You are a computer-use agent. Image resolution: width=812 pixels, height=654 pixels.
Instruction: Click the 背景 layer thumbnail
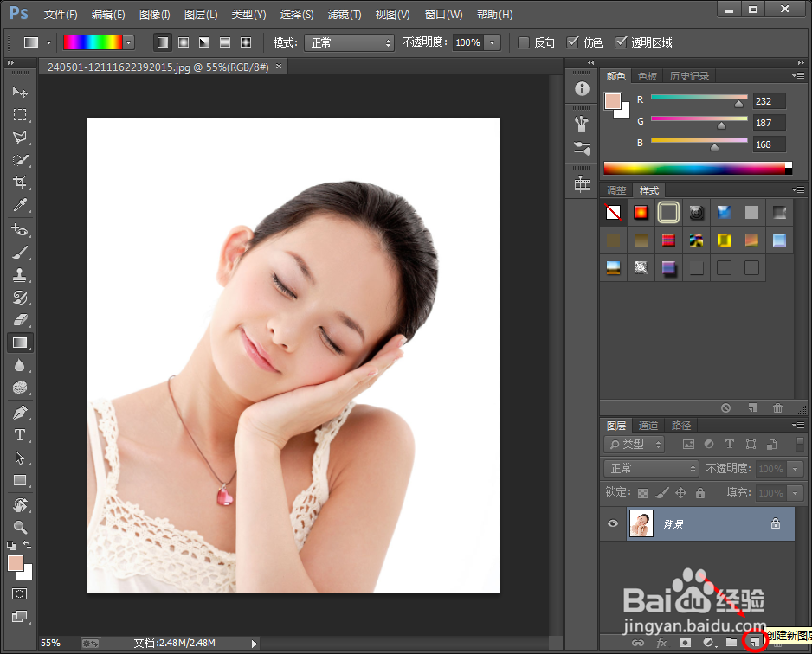(x=641, y=523)
